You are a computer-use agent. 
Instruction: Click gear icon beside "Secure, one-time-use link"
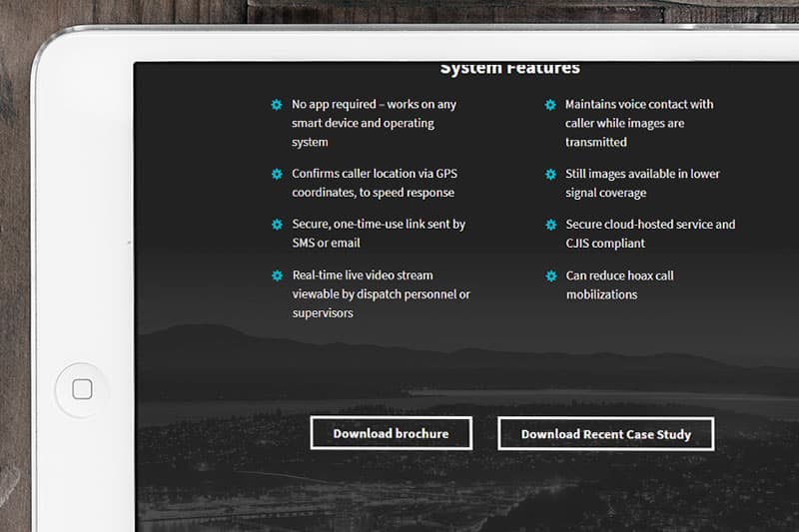tap(277, 225)
